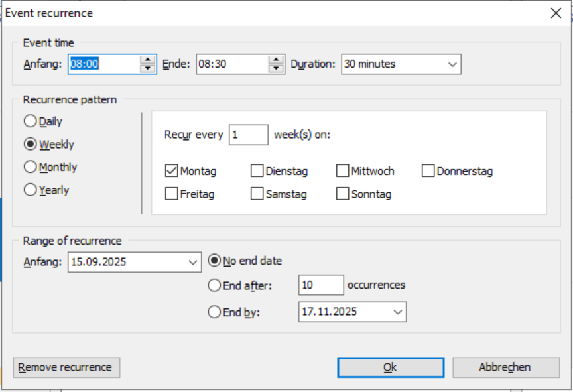Check the Sonntag checkbox
Screen dimensions: 573x392
pos(342,194)
